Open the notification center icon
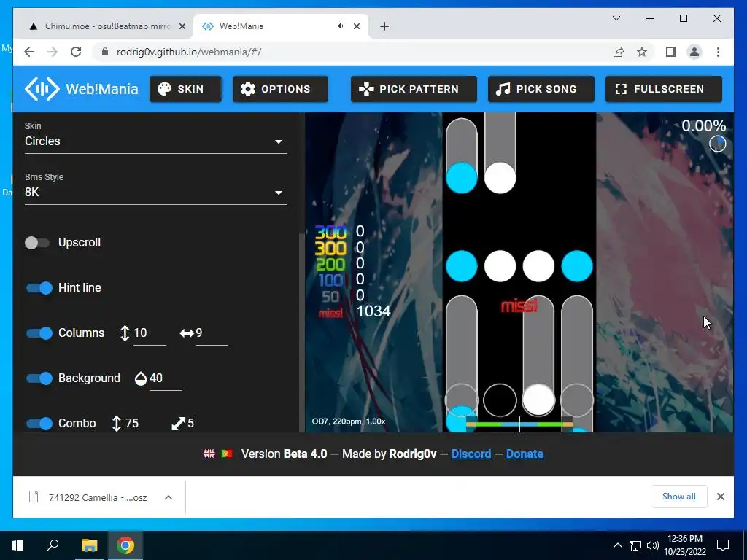The image size is (747, 560). (x=723, y=545)
